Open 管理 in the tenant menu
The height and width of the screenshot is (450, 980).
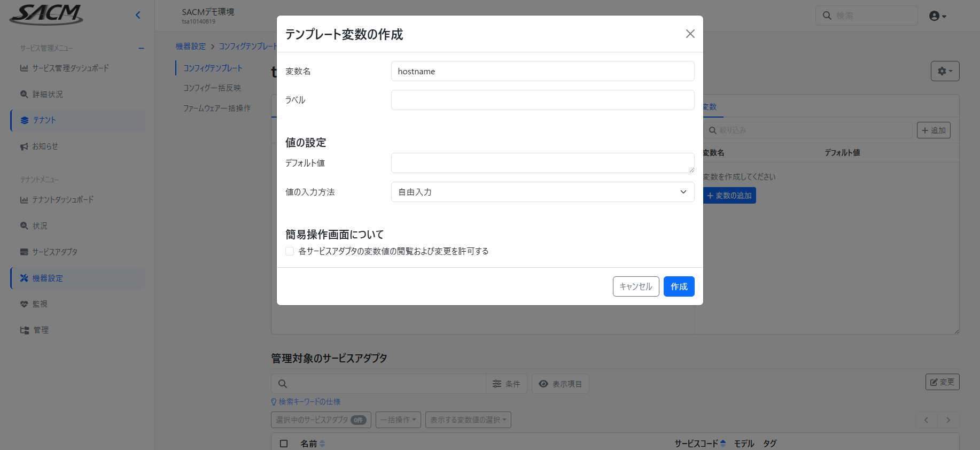[41, 330]
